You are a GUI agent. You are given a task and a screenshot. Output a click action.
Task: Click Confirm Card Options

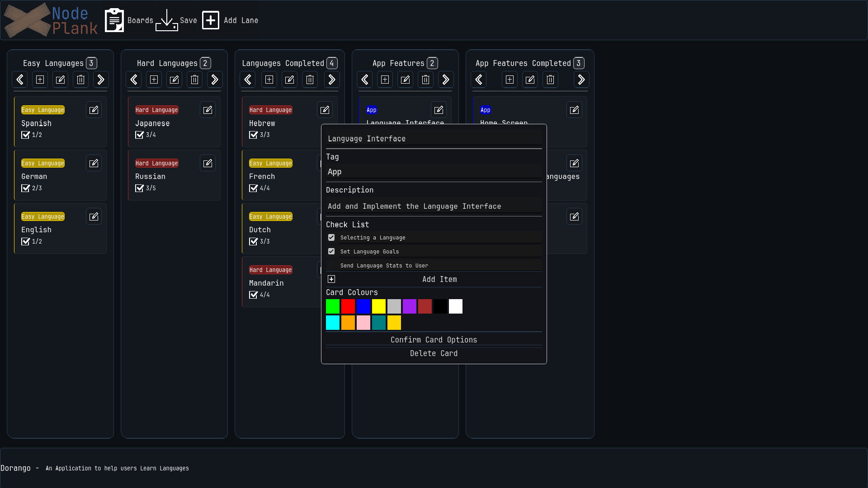(434, 340)
